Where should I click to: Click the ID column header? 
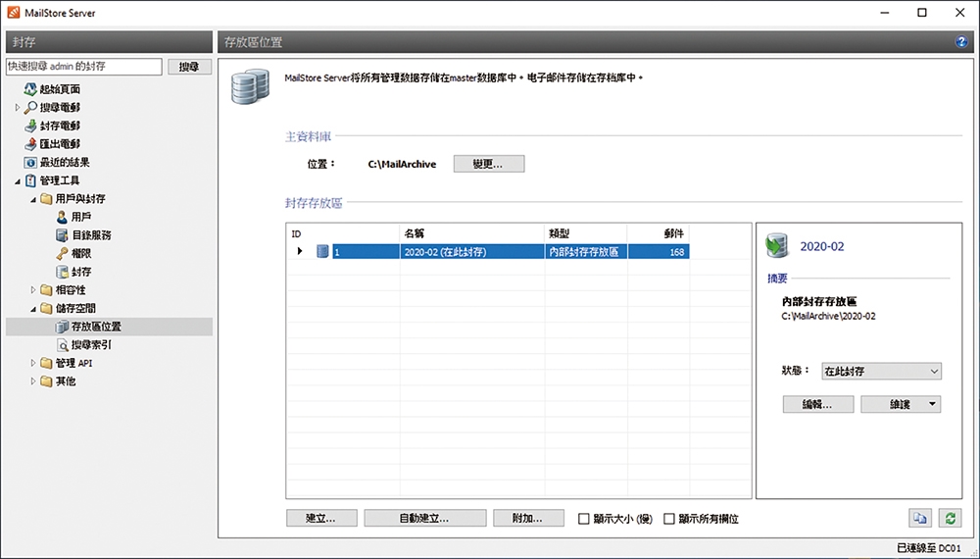[342, 233]
